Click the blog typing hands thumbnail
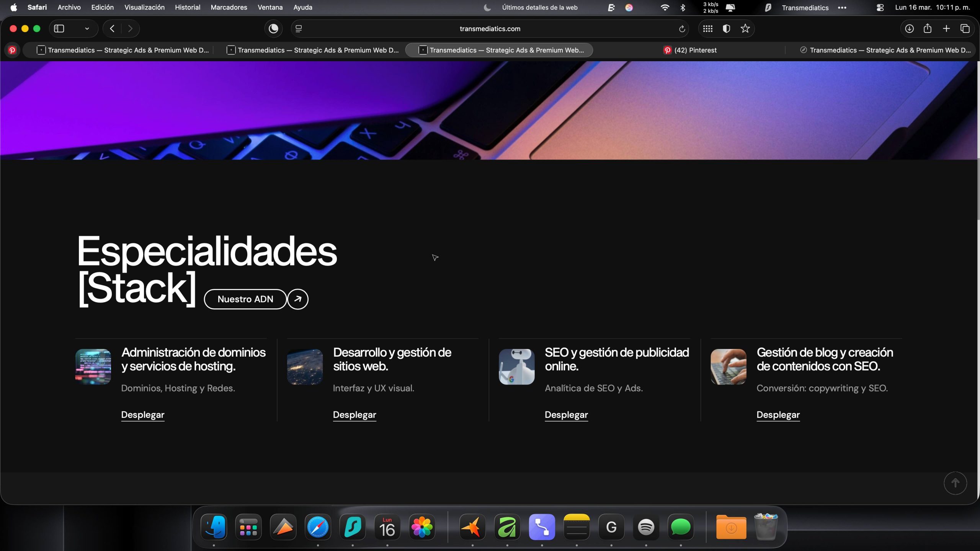This screenshot has width=980, height=551. coord(728,367)
